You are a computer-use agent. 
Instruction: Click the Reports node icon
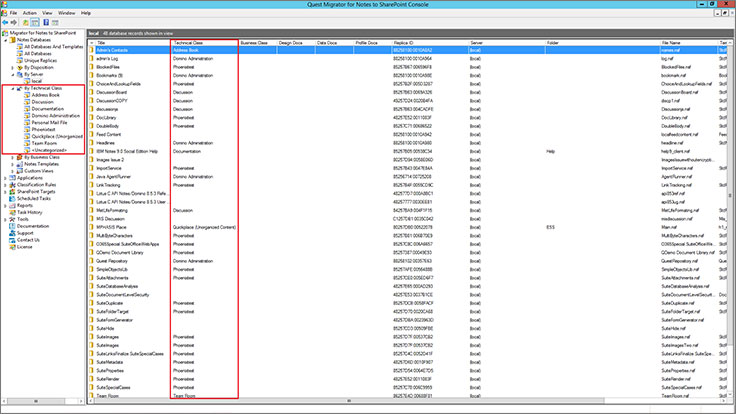coord(13,206)
